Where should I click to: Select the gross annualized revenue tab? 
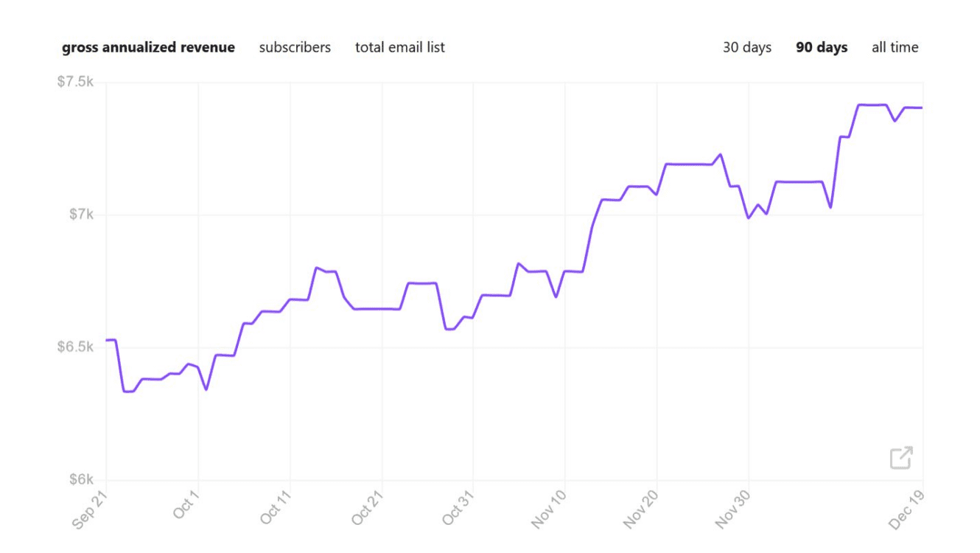[148, 47]
